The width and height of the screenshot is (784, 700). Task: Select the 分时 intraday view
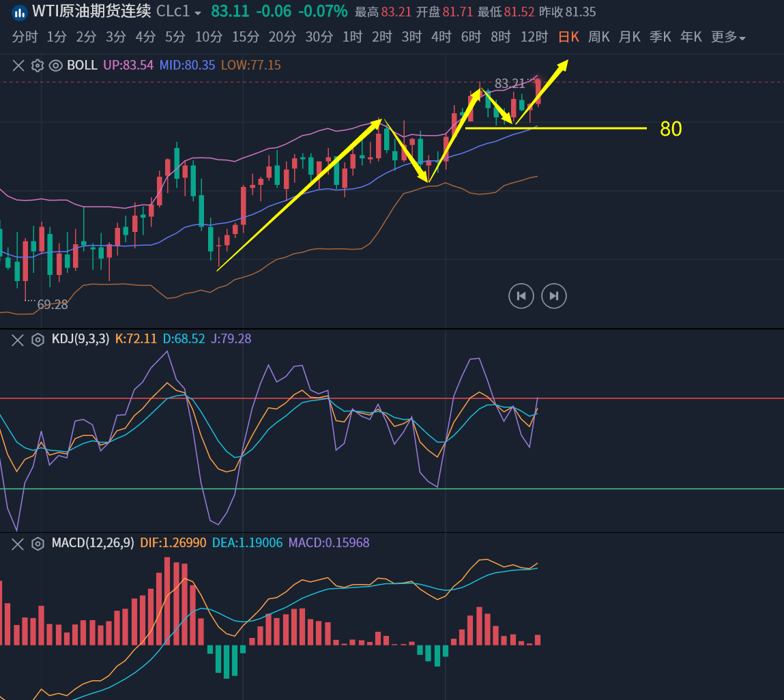[x=25, y=38]
